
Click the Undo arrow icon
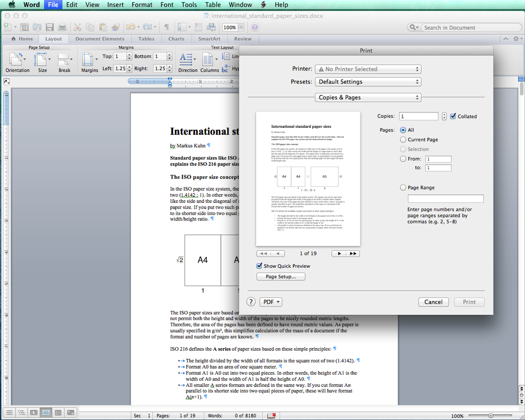click(131, 28)
